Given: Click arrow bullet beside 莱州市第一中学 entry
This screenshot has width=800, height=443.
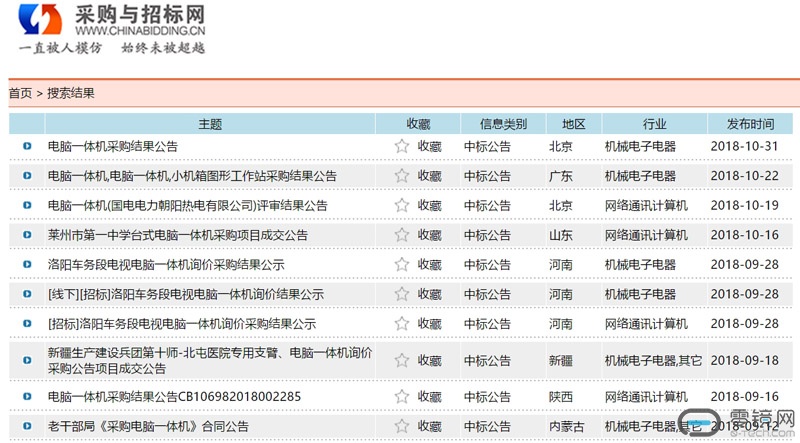Looking at the screenshot, I should tap(27, 235).
